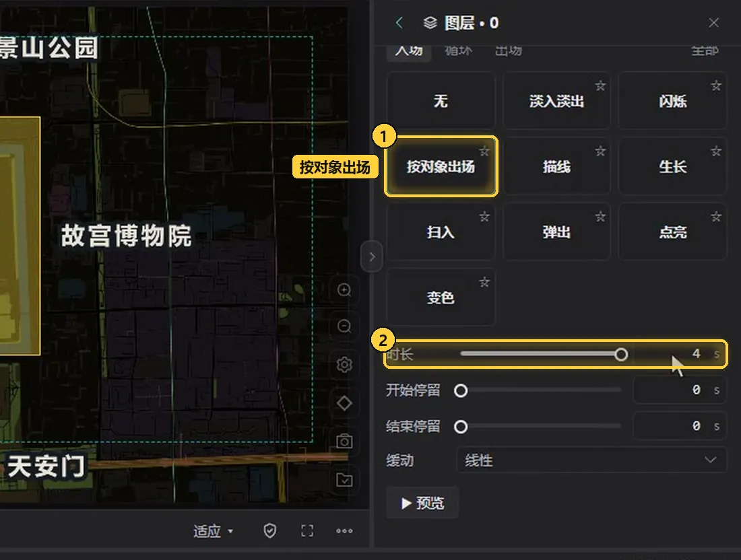Pick the 变色 animation
This screenshot has height=560, width=741.
[x=441, y=297]
